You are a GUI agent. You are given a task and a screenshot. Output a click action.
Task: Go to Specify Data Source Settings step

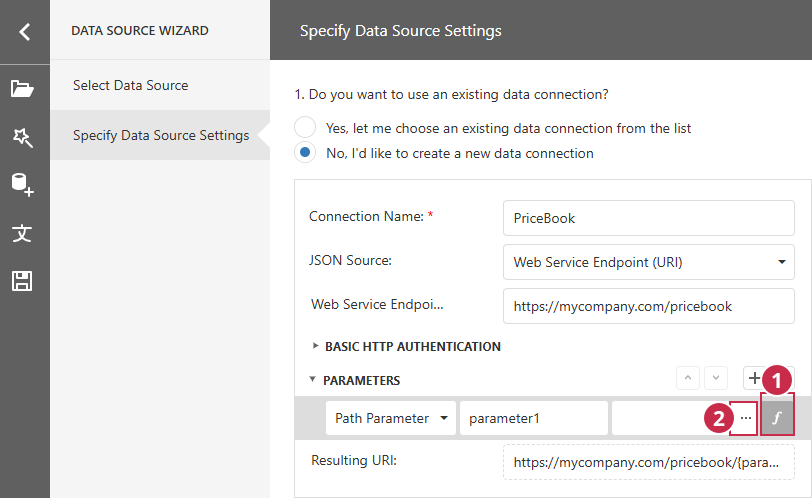coord(160,135)
